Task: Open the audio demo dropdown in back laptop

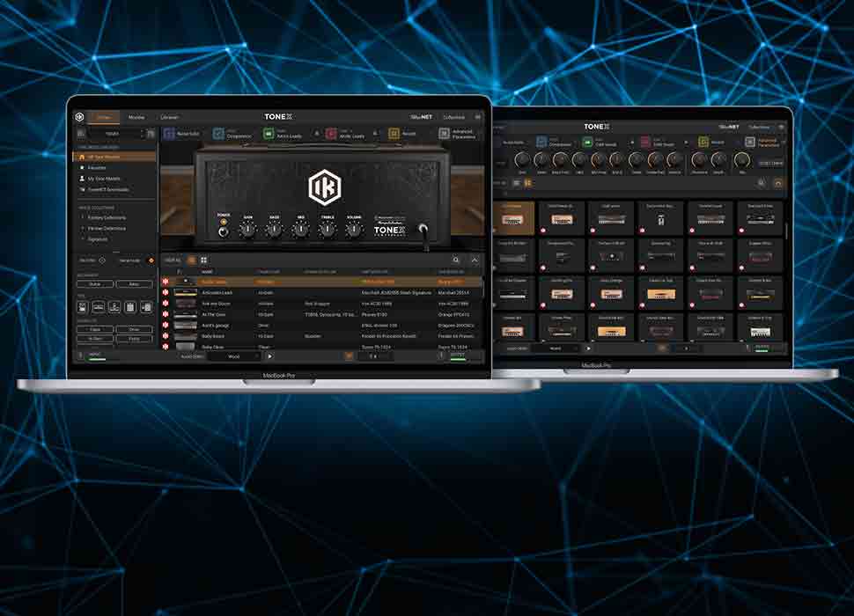Action: (x=555, y=348)
